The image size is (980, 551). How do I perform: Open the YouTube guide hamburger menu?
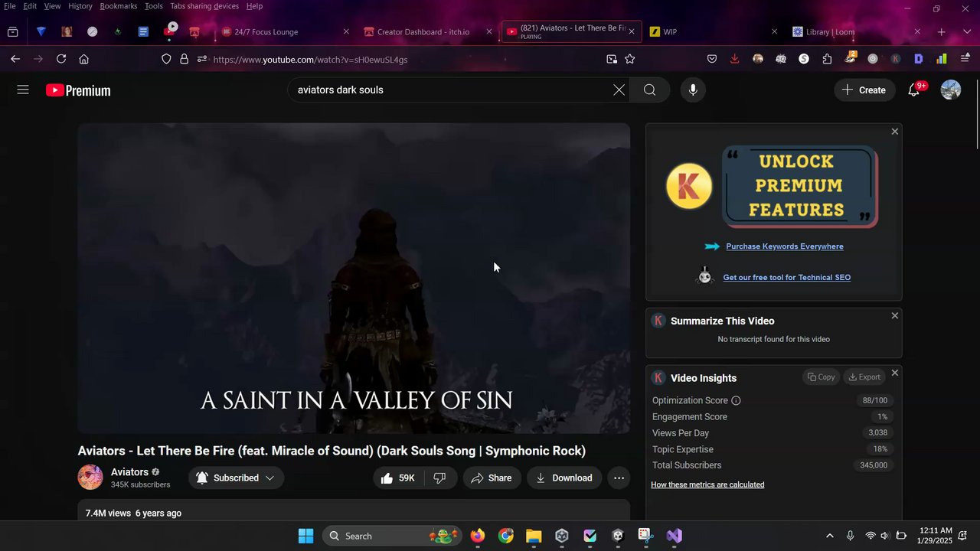tap(23, 90)
